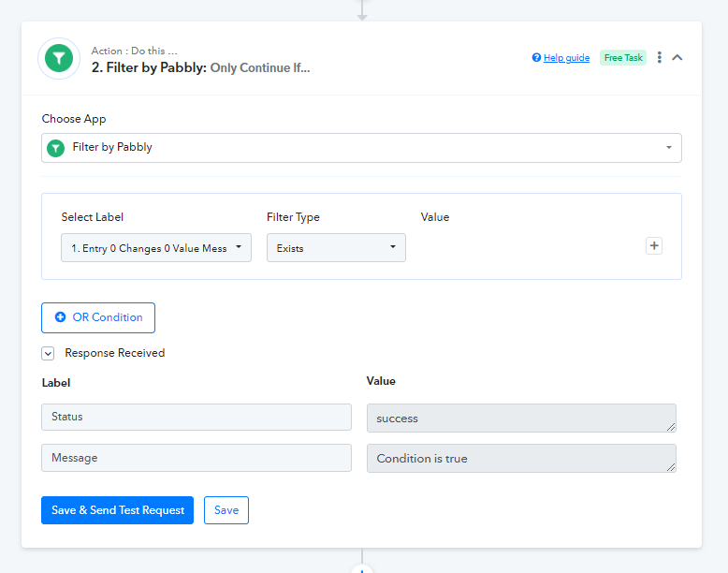Click the Status label field
This screenshot has width=728, height=573.
point(197,417)
